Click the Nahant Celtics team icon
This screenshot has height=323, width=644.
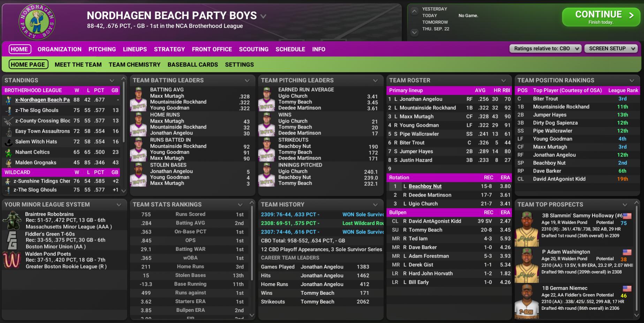pyautogui.click(x=8, y=153)
